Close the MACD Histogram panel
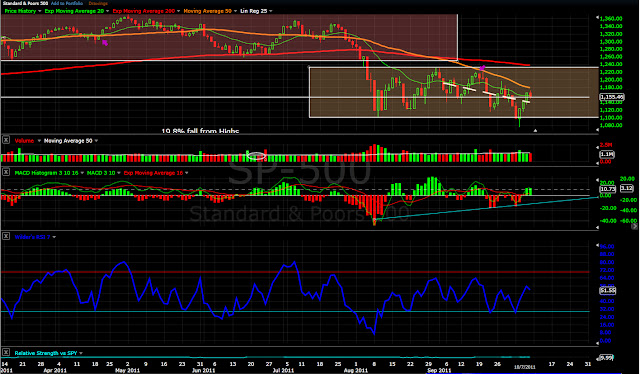Viewport: 640px width, 374px height. 6,172
